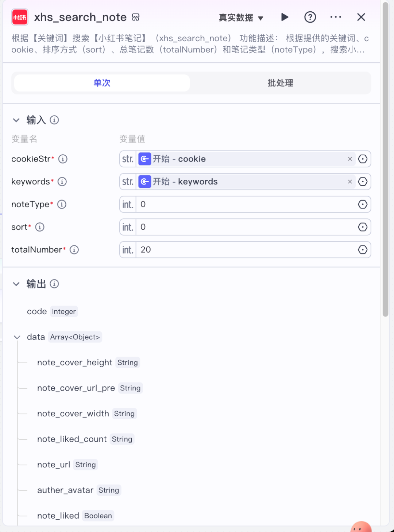Screen dimensions: 394x532
Task: Collapse the 输入 section
Action: click(16, 120)
